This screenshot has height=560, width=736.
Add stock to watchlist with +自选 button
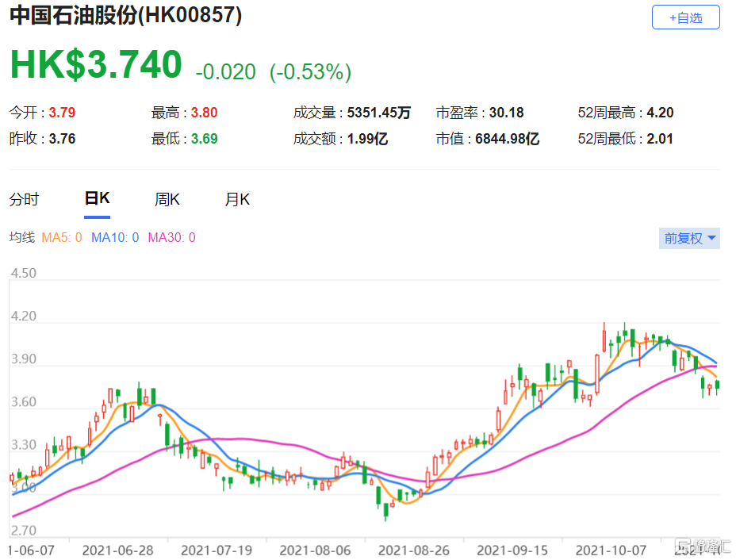[x=685, y=17]
